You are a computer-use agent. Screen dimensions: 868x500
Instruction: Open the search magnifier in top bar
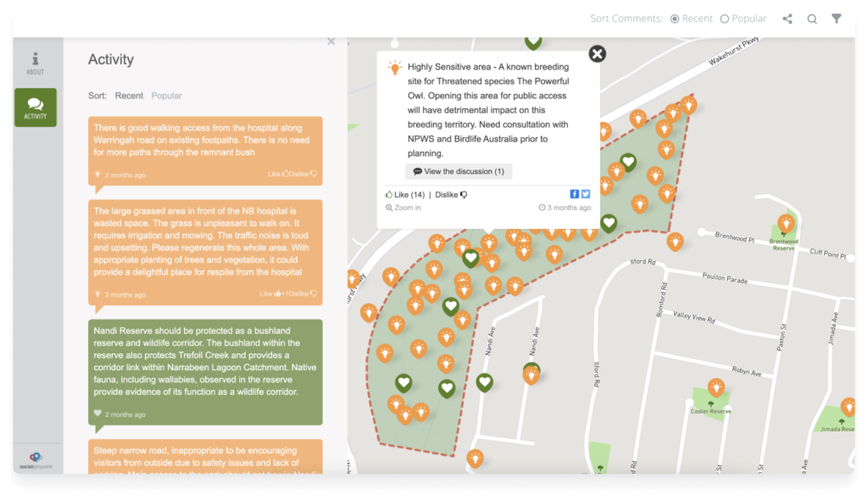pyautogui.click(x=812, y=19)
